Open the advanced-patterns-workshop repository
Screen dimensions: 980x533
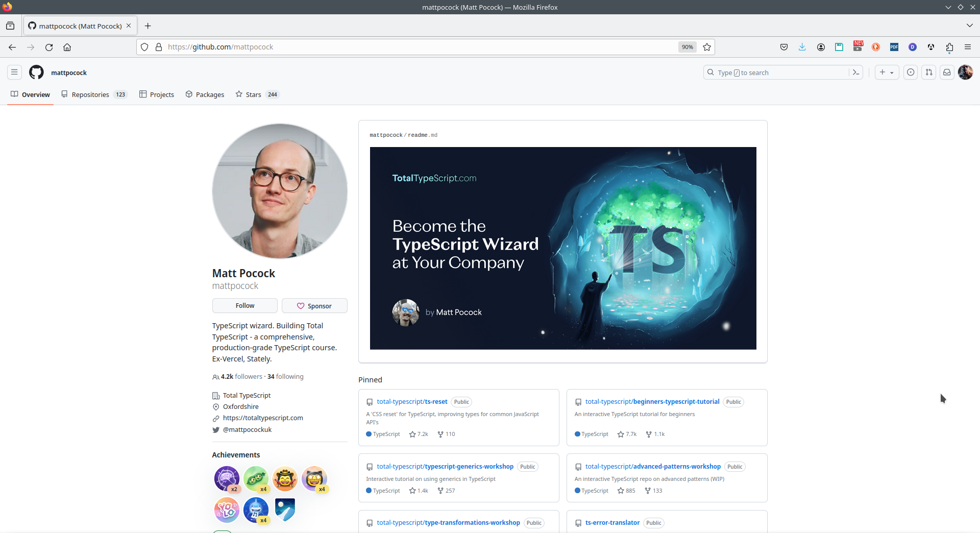[x=653, y=467]
